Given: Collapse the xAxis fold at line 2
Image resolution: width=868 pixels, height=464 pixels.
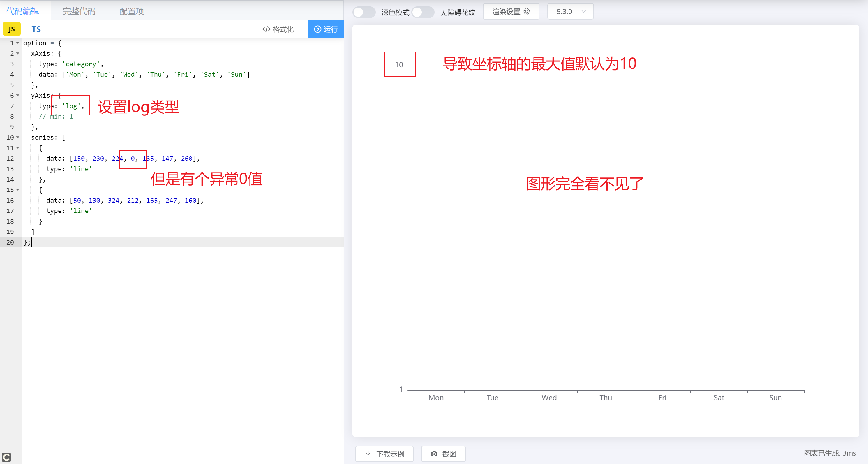Looking at the screenshot, I should click(x=18, y=53).
